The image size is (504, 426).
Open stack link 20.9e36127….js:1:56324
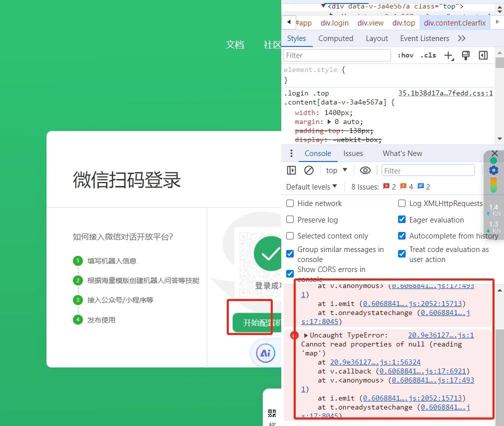[376, 362]
